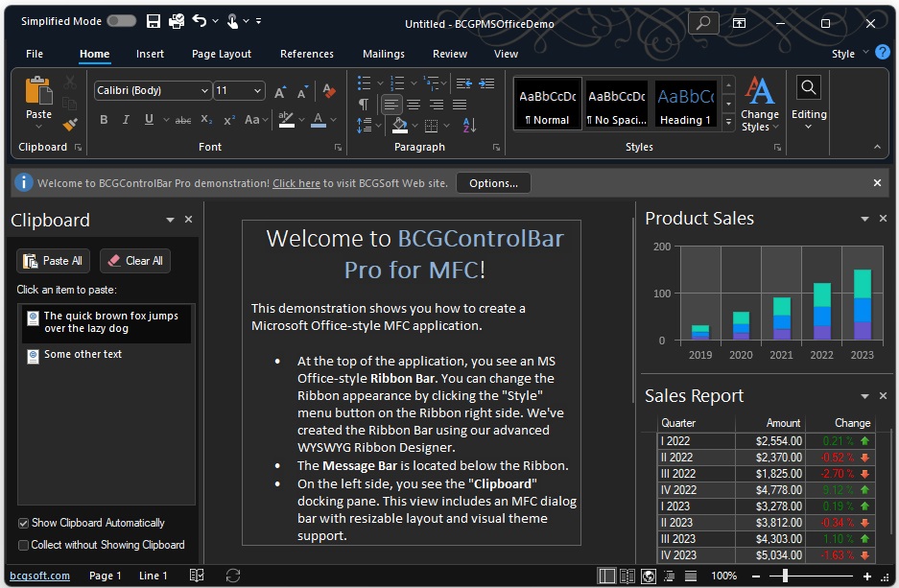
Task: Uncheck Show Clipboard Automatically
Action: pos(23,523)
